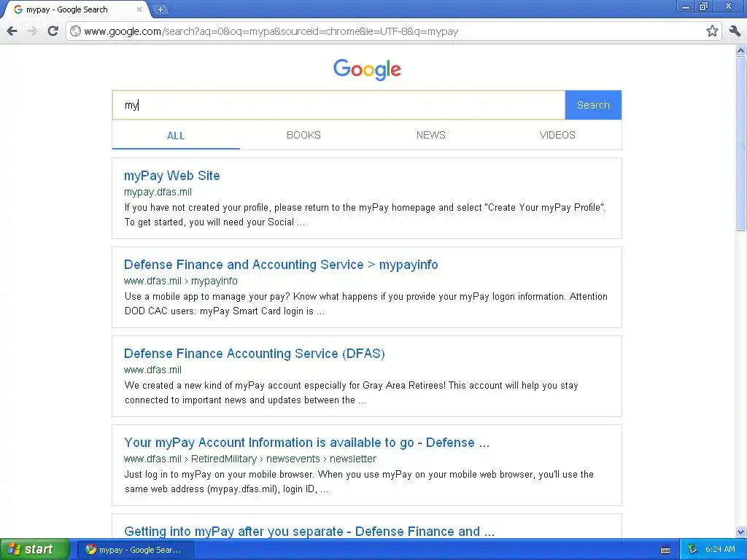747x560 pixels.
Task: Open a new tab with the plus button
Action: click(x=160, y=9)
